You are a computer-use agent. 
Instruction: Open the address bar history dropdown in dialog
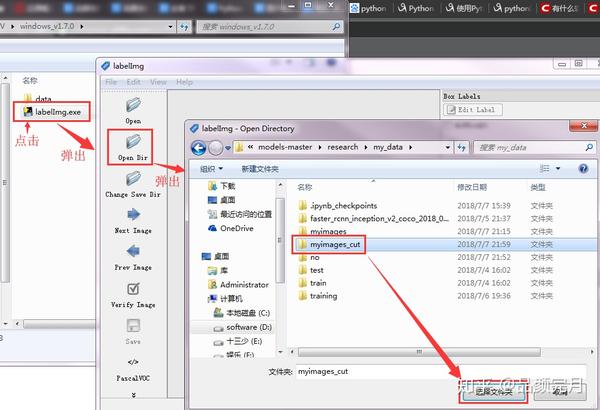click(x=447, y=147)
